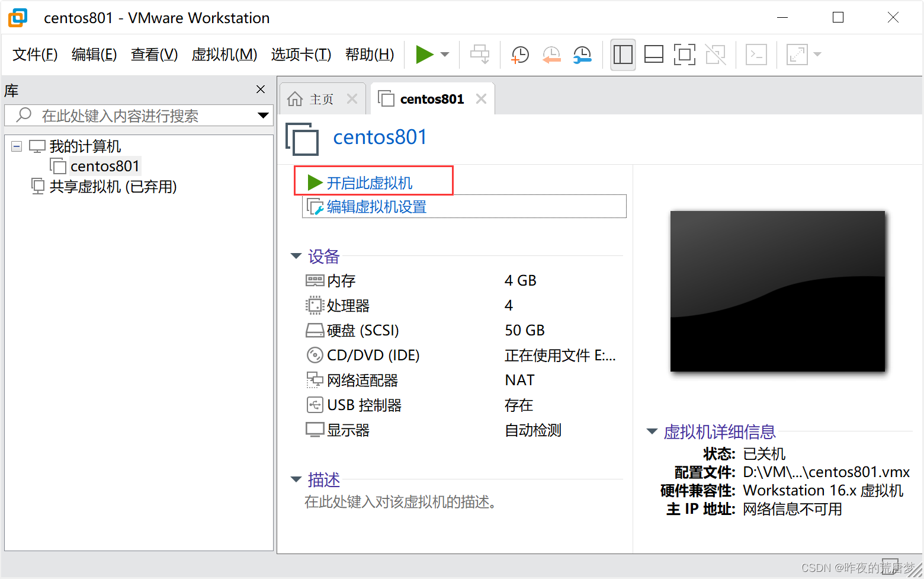
Task: Select the USB 控制器 device label
Action: [364, 405]
